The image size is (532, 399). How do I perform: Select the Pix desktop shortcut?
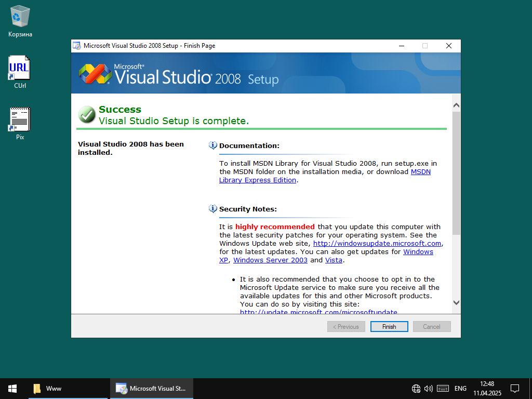[20, 124]
